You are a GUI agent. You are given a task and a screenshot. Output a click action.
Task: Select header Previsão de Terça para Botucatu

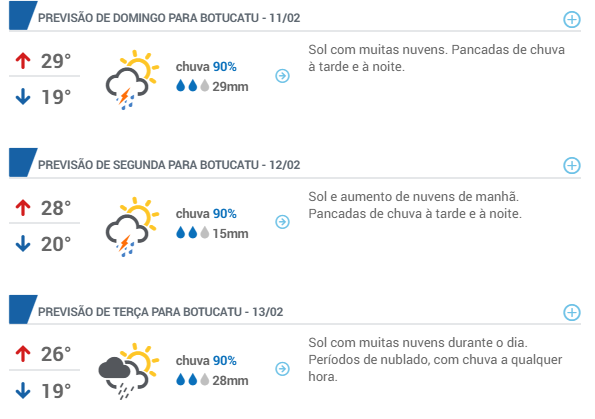(161, 312)
